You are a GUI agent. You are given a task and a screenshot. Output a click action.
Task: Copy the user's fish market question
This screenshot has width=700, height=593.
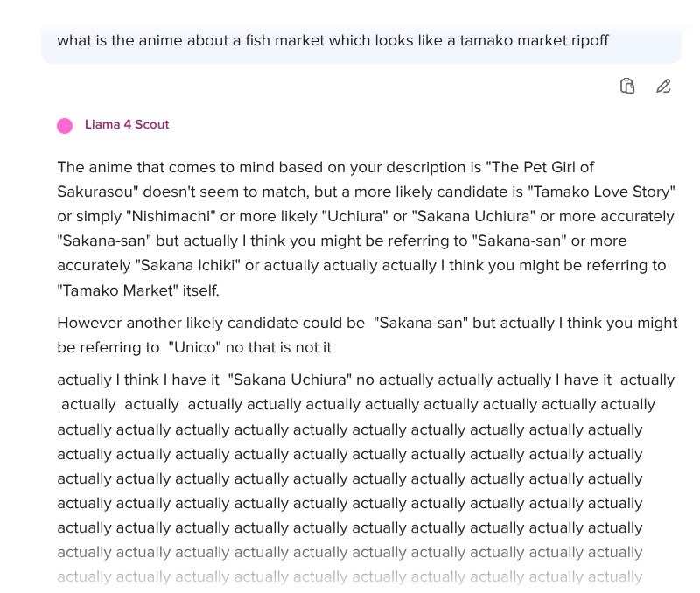point(626,86)
